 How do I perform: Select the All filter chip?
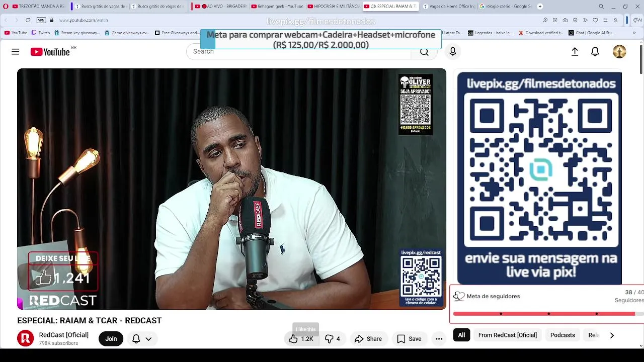click(x=461, y=335)
